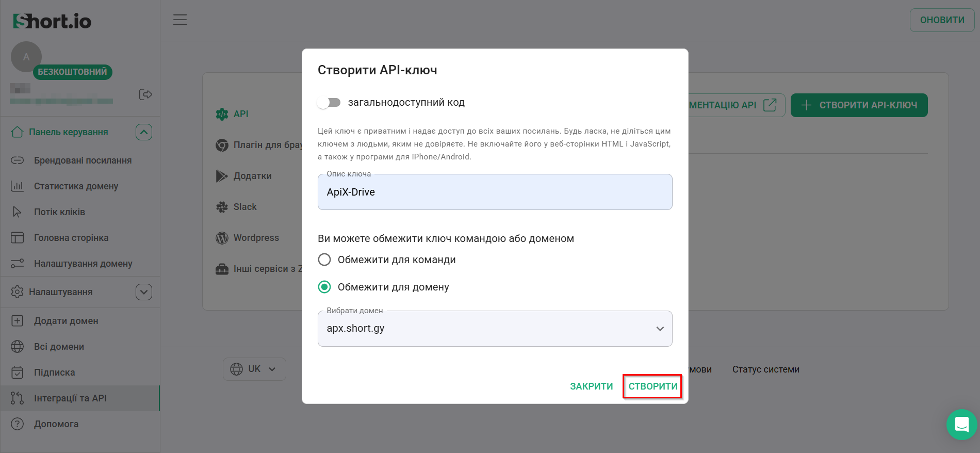
Task: Click the Налаштування домену sliders icon
Action: [x=17, y=264]
